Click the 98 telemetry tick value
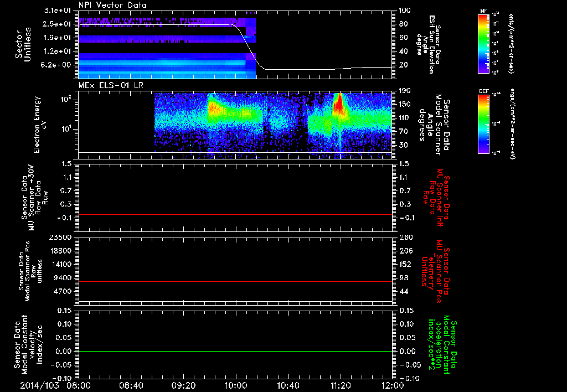Viewport: 567px width, 392px height. pyautogui.click(x=404, y=278)
